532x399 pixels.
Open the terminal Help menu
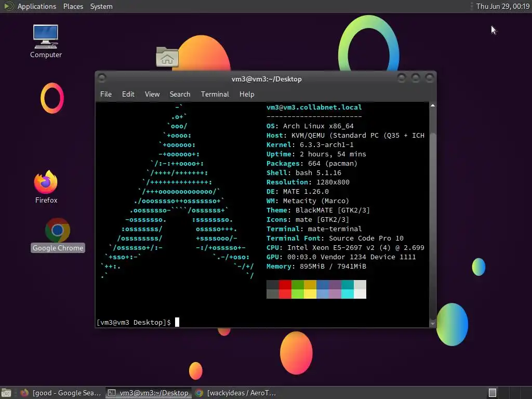click(247, 95)
